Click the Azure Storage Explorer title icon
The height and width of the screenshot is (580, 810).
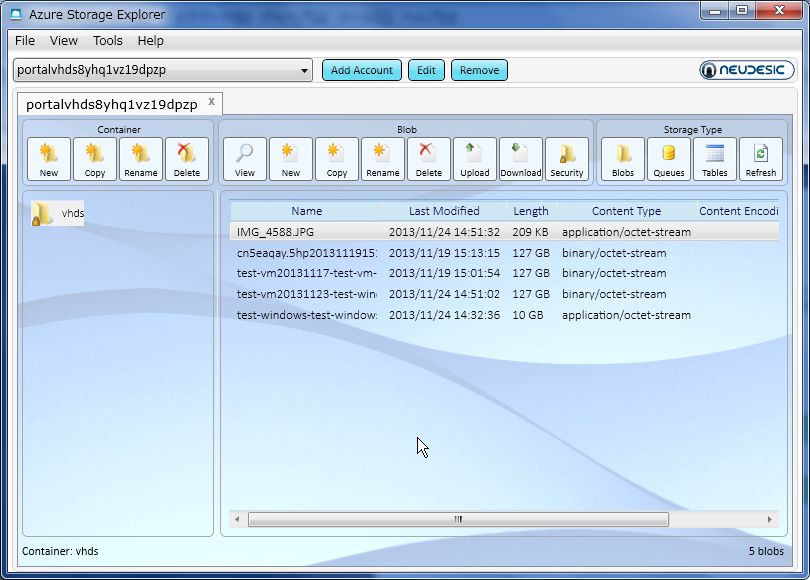click(x=17, y=14)
